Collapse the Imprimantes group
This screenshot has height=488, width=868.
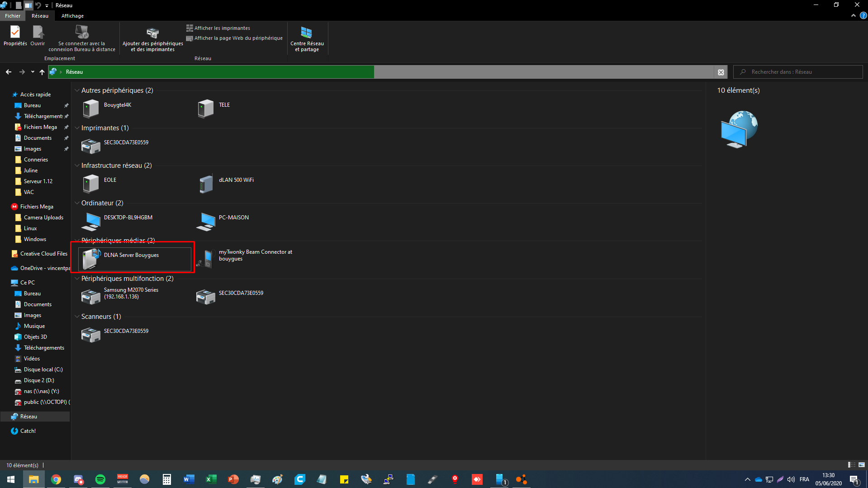(77, 128)
